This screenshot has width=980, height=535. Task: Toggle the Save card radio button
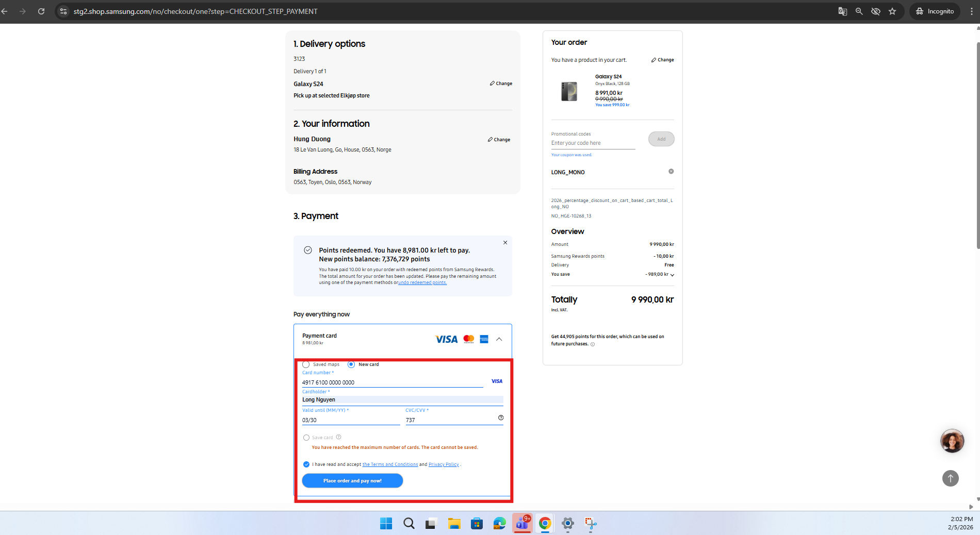coord(306,438)
